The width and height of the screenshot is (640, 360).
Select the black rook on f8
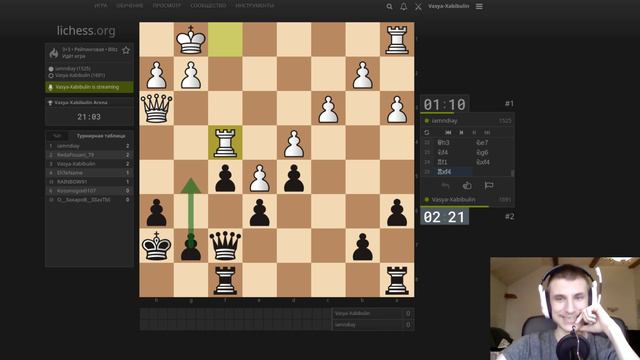click(x=225, y=280)
